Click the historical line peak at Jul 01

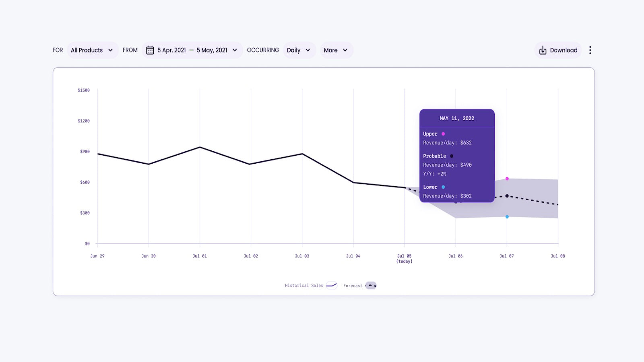click(x=200, y=147)
